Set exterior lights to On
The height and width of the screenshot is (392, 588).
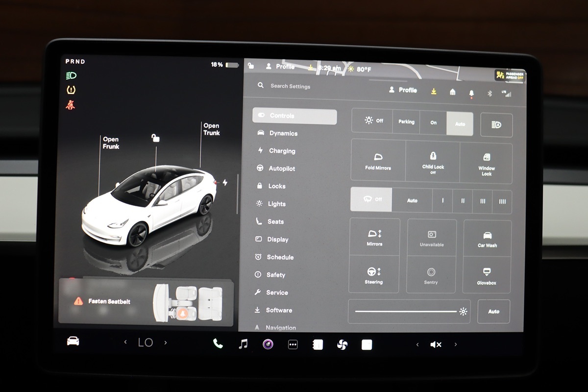(x=433, y=122)
